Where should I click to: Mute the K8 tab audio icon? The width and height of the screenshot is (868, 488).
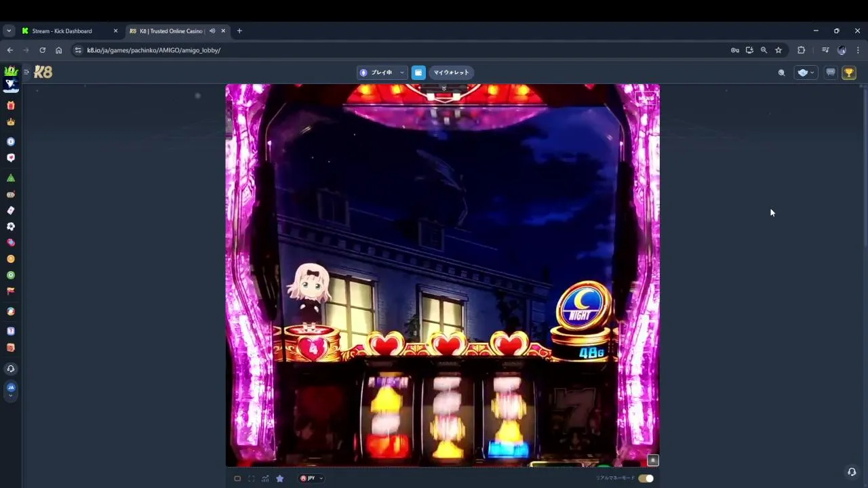pyautogui.click(x=212, y=31)
